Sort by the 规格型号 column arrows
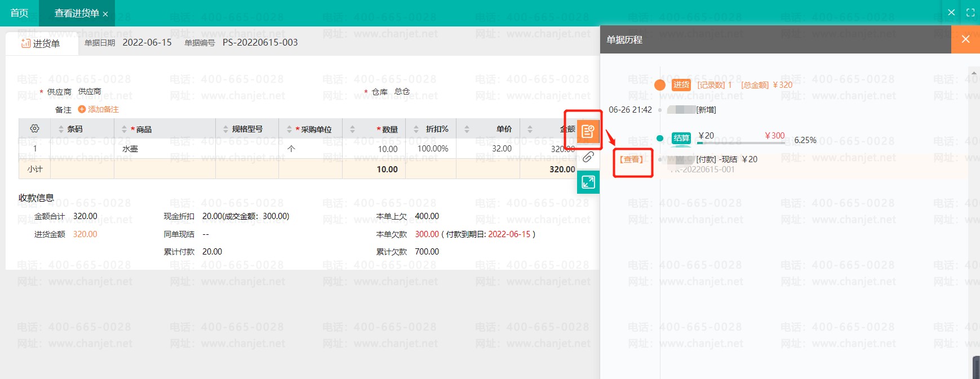Screen dimensions: 980x379 (x=225, y=130)
